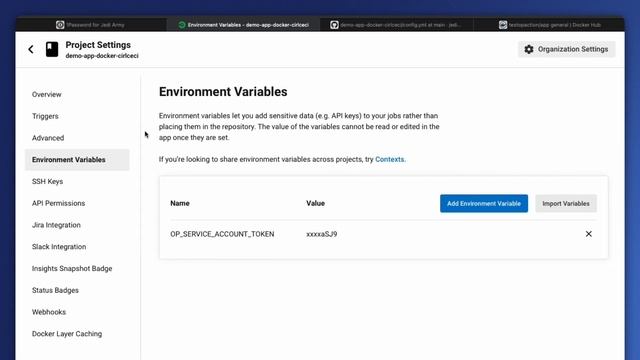Switch to the GitHub config.yml tab
The width and height of the screenshot is (640, 360).
click(396, 25)
